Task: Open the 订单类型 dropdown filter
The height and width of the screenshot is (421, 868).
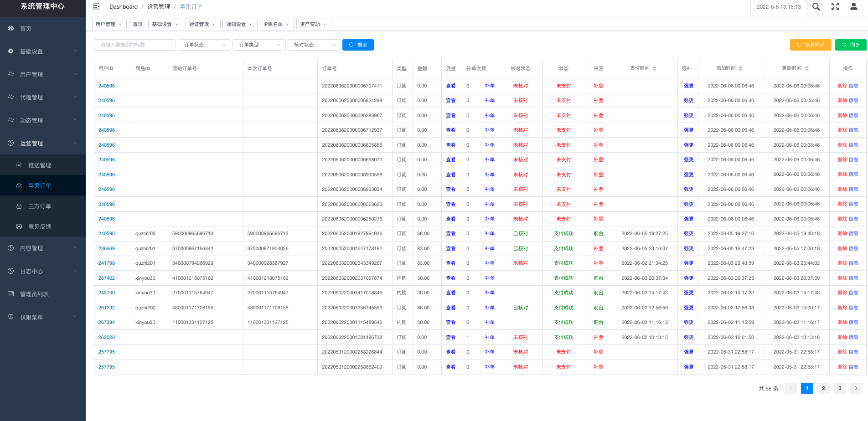Action: pyautogui.click(x=259, y=45)
